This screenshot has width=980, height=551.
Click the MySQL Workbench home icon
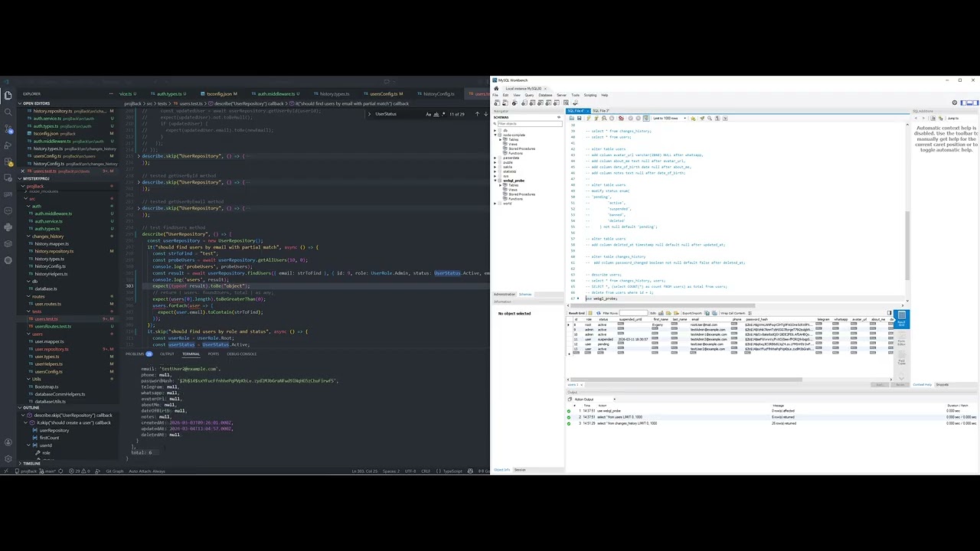[x=496, y=89]
